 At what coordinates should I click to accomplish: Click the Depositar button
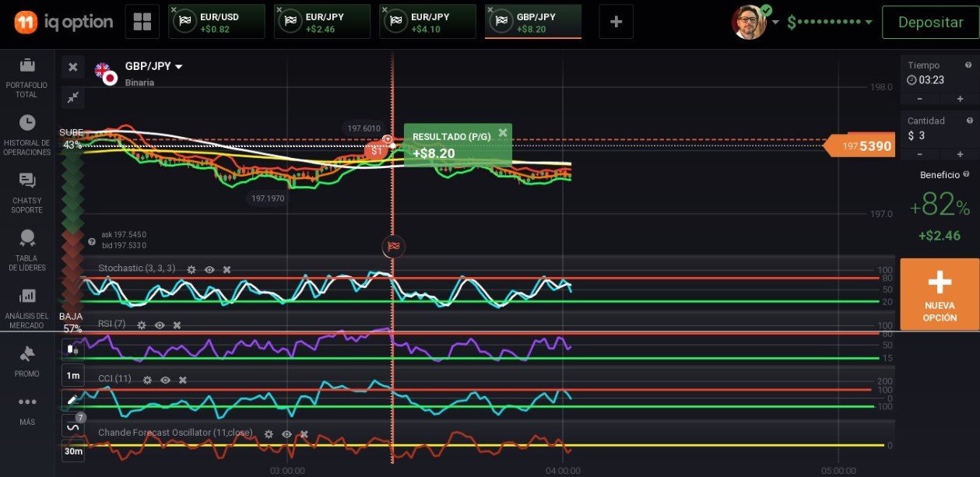[x=930, y=22]
